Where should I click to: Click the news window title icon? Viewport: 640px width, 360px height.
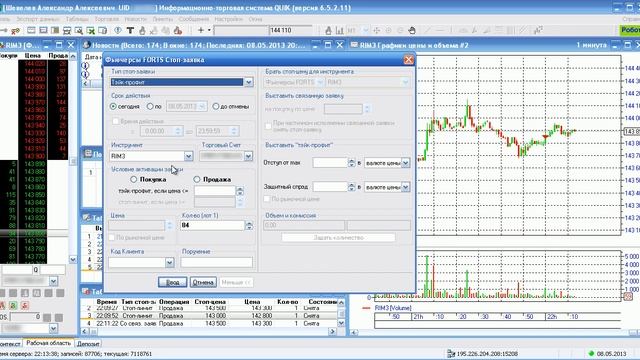click(86, 45)
